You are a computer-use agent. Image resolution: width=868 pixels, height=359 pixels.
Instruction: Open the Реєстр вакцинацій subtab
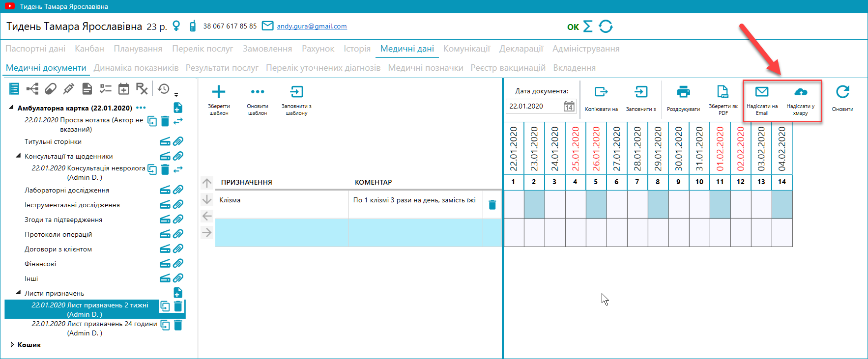tap(508, 68)
